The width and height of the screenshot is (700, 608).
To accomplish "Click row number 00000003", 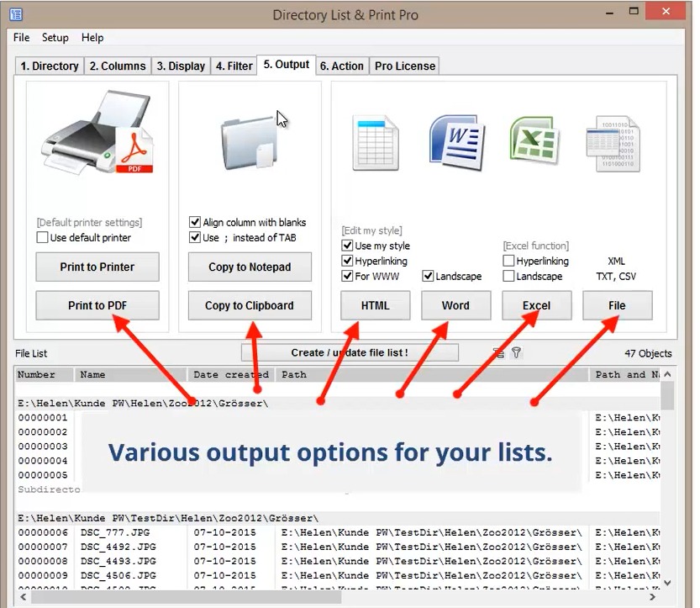I will tap(43, 447).
